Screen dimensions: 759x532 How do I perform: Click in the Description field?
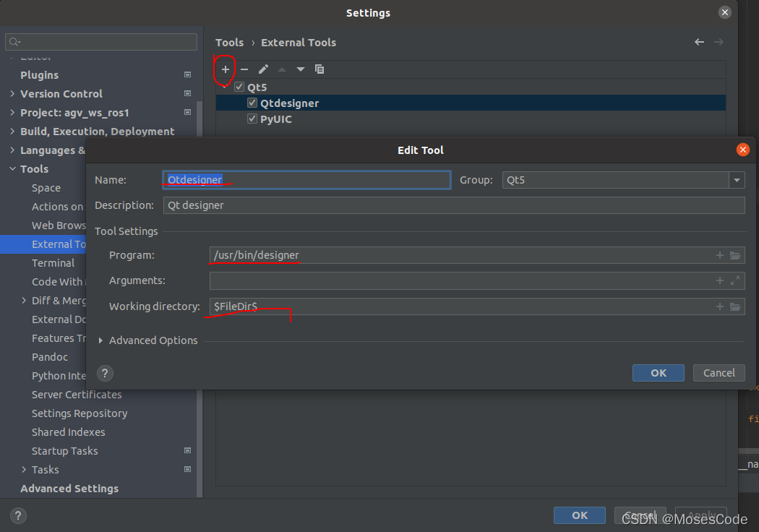click(453, 205)
